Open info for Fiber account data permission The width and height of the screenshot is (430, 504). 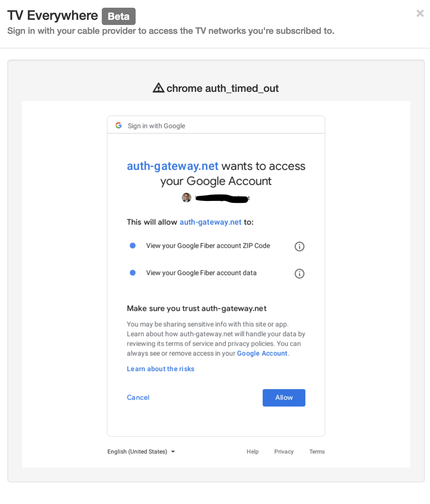(x=300, y=274)
